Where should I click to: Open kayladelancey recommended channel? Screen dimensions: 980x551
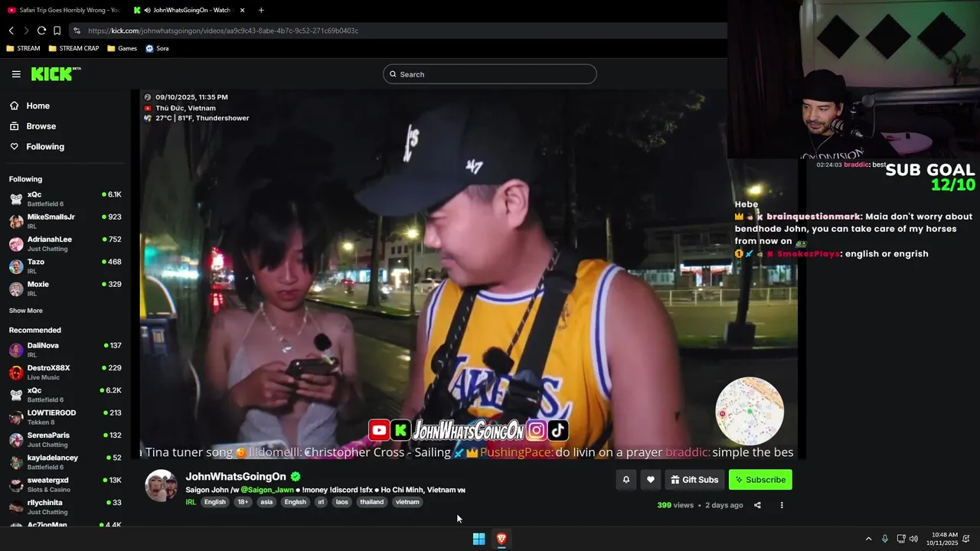pos(65,461)
